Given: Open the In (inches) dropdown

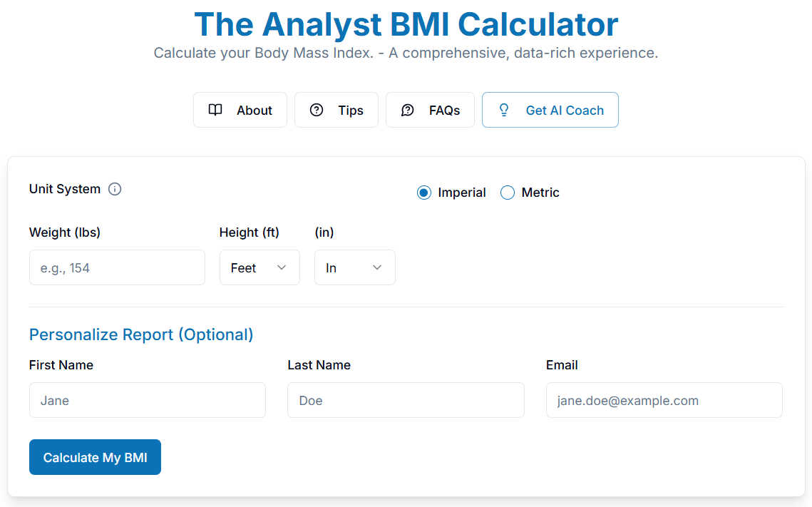Looking at the screenshot, I should pos(354,267).
